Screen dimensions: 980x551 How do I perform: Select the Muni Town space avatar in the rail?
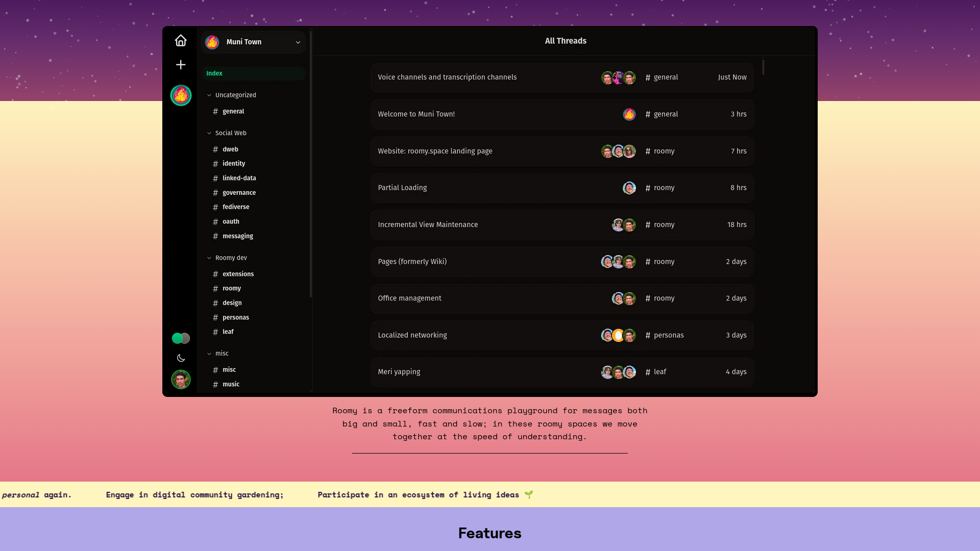(181, 95)
